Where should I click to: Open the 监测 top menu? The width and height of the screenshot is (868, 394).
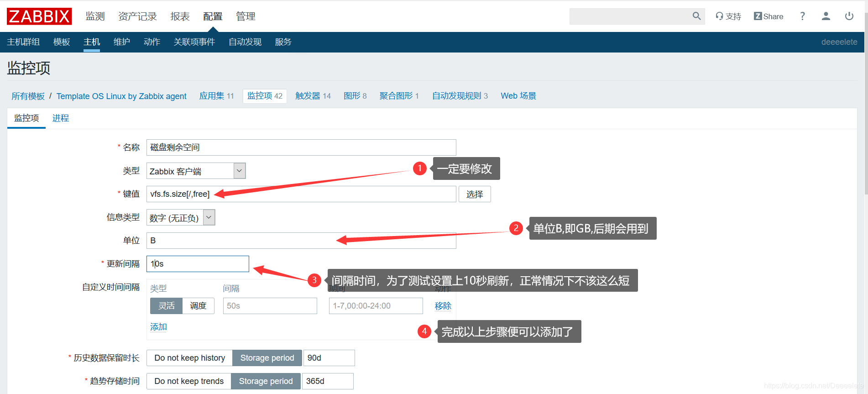tap(95, 16)
